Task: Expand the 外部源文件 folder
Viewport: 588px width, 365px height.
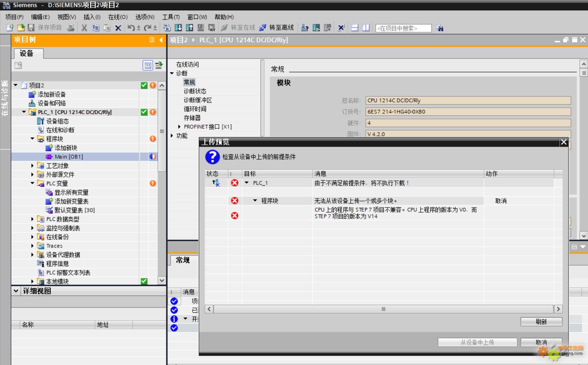Action: (33, 174)
